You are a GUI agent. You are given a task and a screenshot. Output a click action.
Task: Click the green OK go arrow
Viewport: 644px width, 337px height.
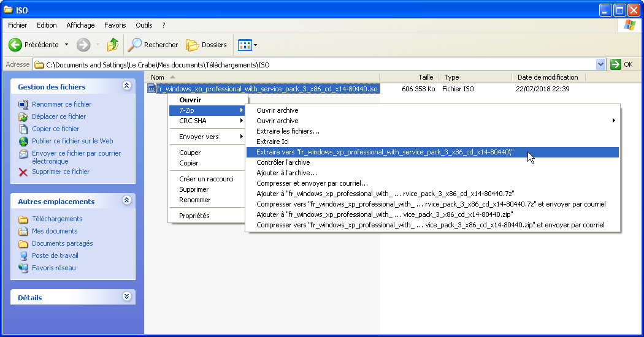click(616, 64)
